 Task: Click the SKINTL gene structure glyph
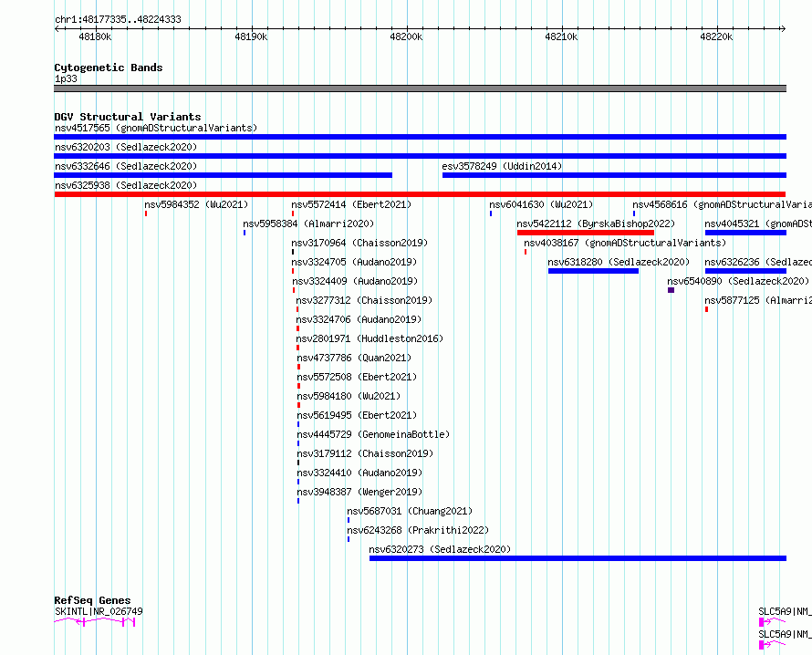95,622
